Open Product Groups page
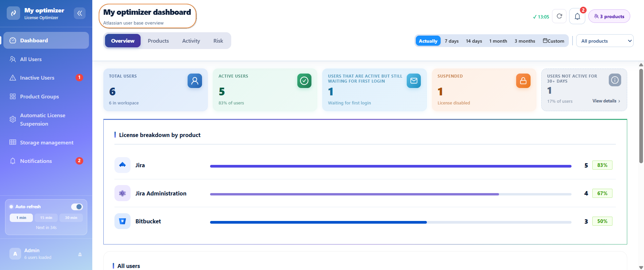 (46, 96)
